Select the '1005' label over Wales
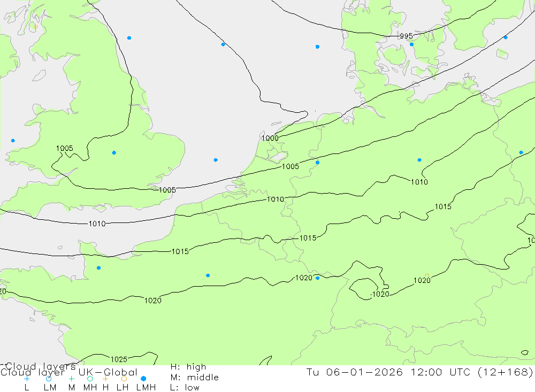The height and width of the screenshot is (392, 535). [x=65, y=148]
